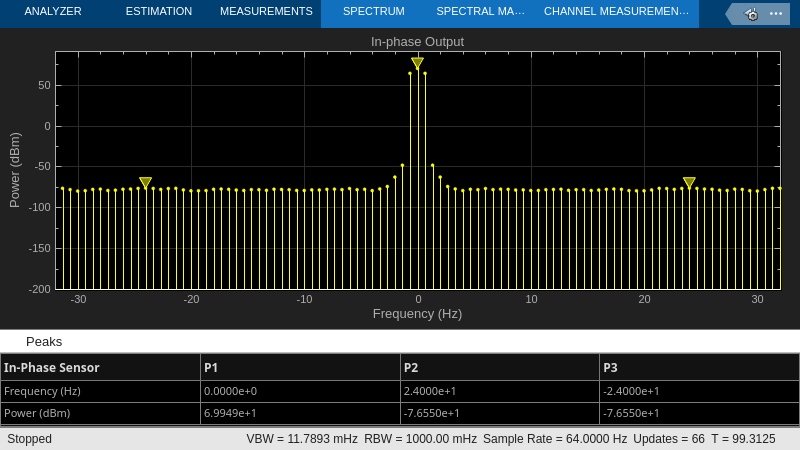Open the three-dots more options menu
Viewport: 800px width, 450px height.
[776, 14]
